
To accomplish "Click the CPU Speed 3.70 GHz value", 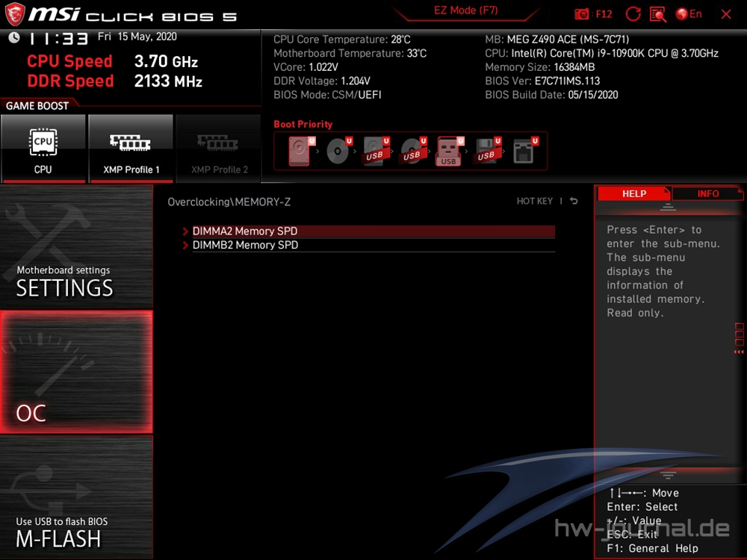I will pyautogui.click(x=166, y=61).
